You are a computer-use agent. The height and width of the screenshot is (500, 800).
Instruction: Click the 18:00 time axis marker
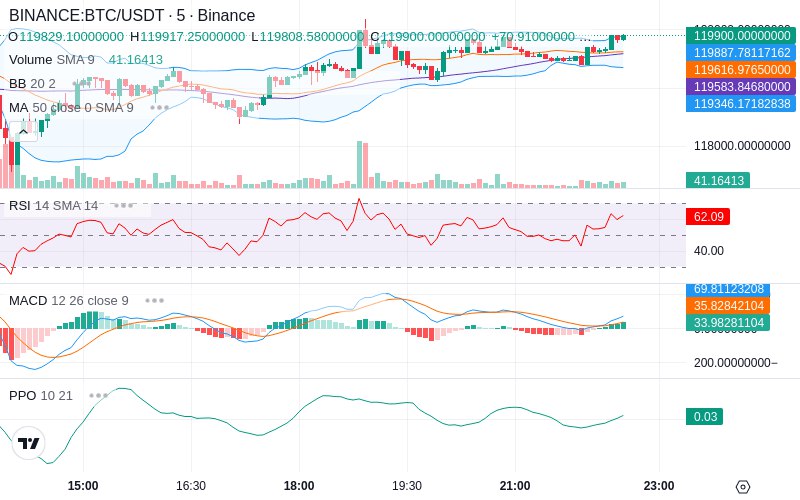click(x=299, y=486)
